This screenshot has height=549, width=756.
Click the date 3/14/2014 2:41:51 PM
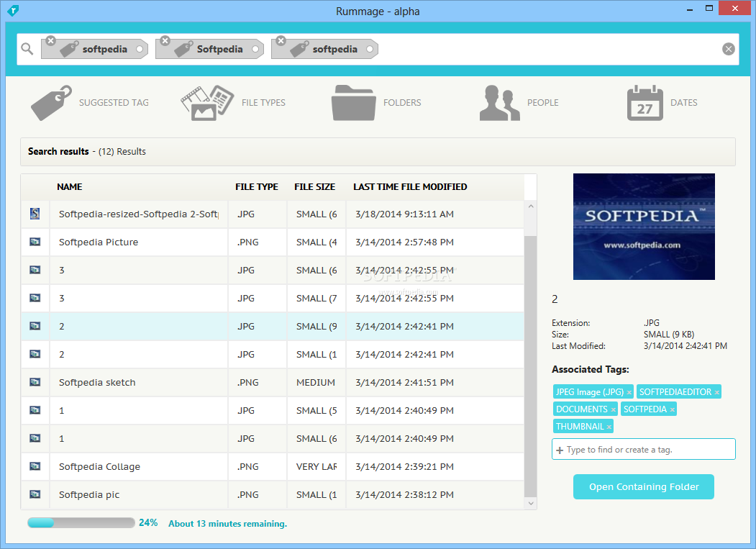click(x=404, y=383)
